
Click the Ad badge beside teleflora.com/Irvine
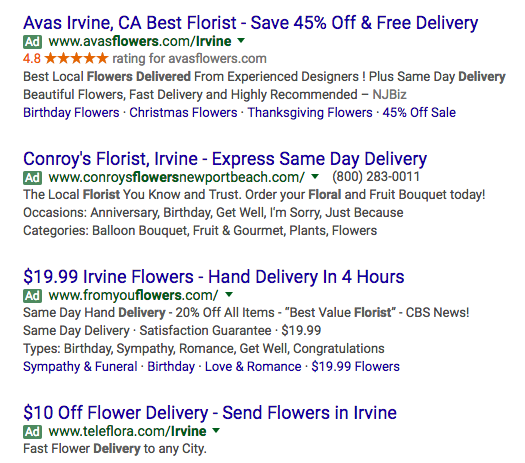coord(32,432)
